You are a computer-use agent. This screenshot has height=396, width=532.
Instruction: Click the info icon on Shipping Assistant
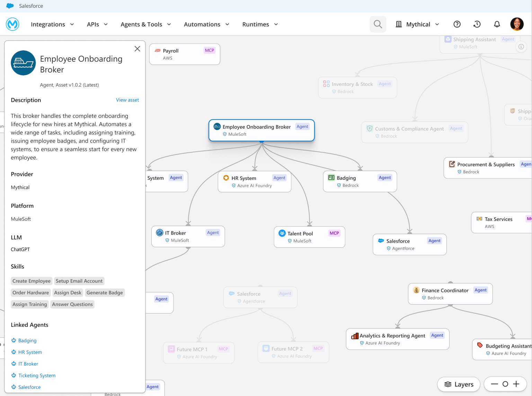click(521, 46)
